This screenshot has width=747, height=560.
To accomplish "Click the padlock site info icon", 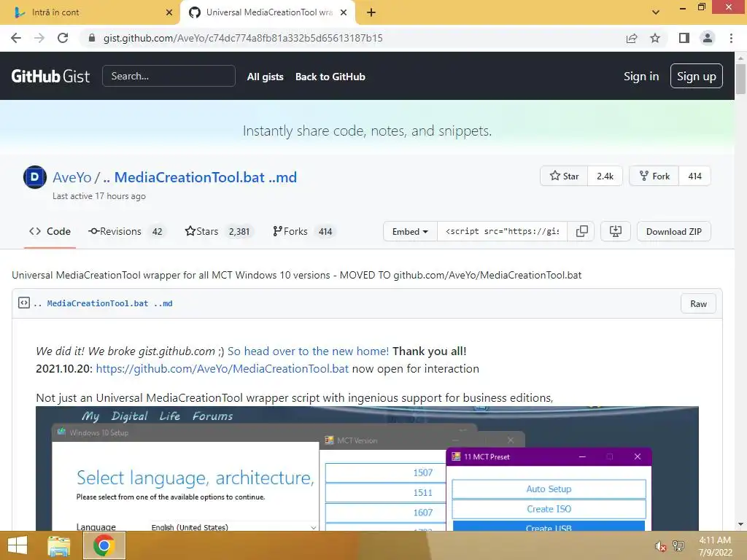I will tap(92, 38).
